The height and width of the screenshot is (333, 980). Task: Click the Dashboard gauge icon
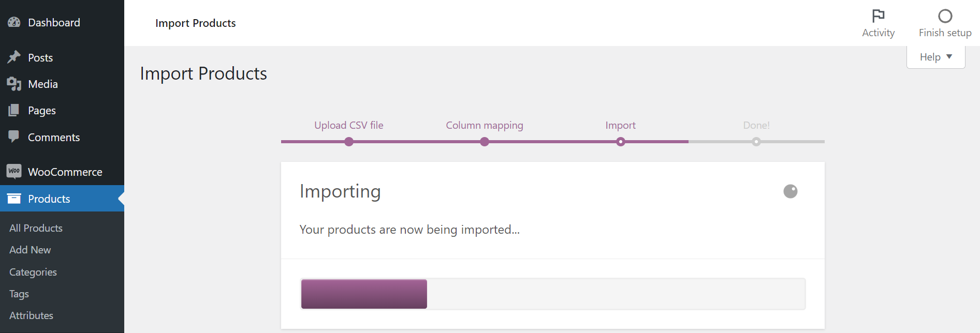point(14,22)
